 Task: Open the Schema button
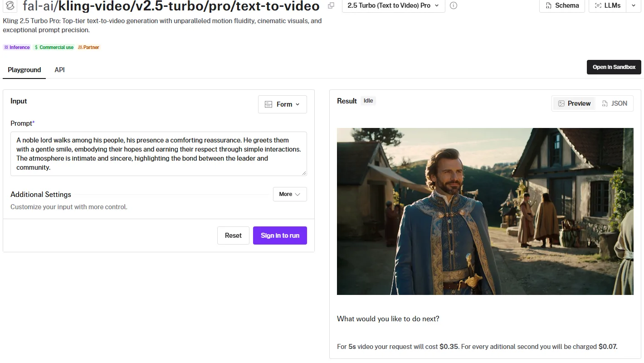pyautogui.click(x=562, y=6)
